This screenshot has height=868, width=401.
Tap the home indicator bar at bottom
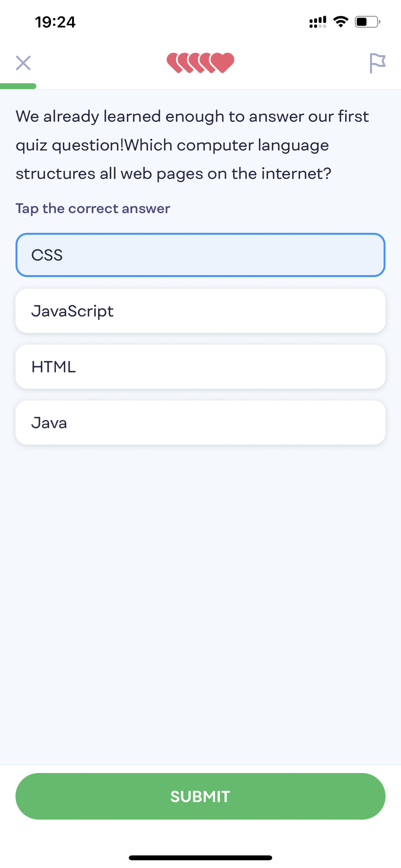coord(200,858)
